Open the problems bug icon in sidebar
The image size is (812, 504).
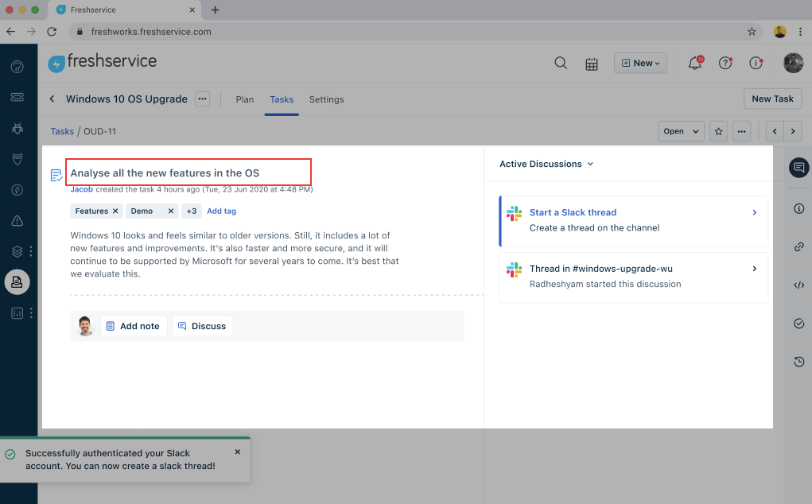(x=17, y=128)
